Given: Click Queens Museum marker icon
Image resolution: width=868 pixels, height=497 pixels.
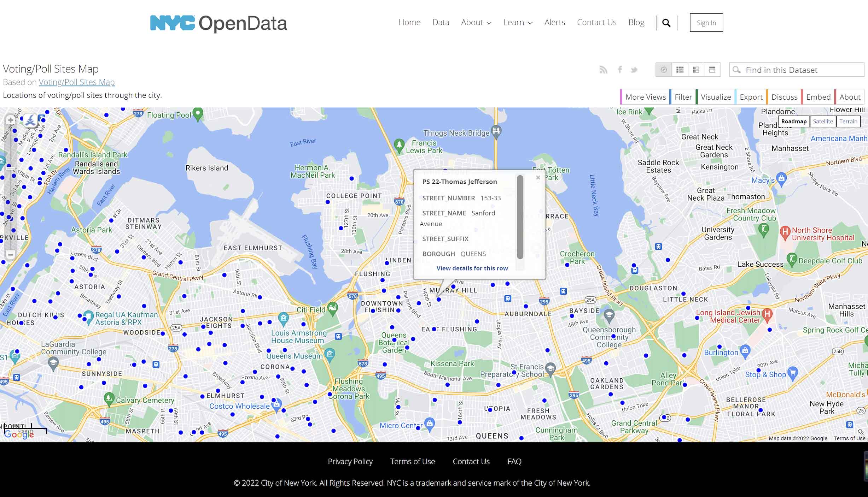Looking at the screenshot, I should pyautogui.click(x=330, y=355).
